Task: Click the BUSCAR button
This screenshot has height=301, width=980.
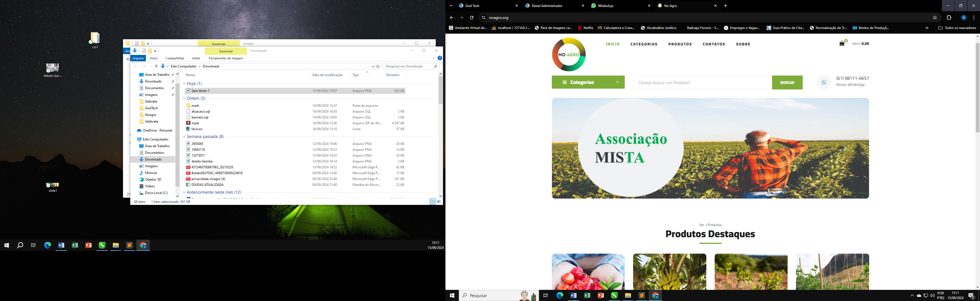Action: click(787, 82)
